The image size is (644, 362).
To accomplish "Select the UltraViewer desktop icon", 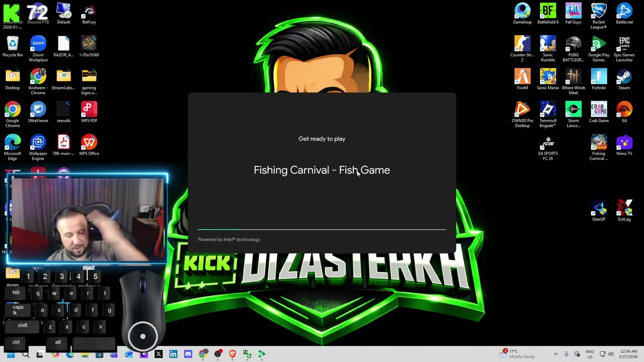I will 38,112.
